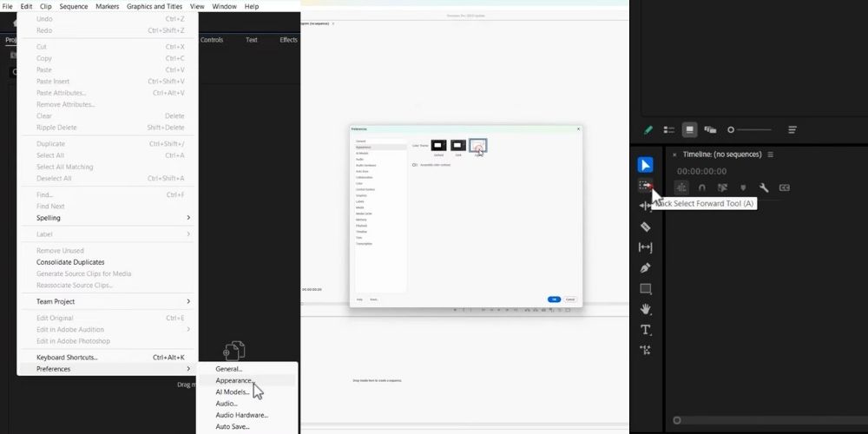The height and width of the screenshot is (434, 868).
Task: Choose General... in Preferences submenu
Action: coord(247,369)
